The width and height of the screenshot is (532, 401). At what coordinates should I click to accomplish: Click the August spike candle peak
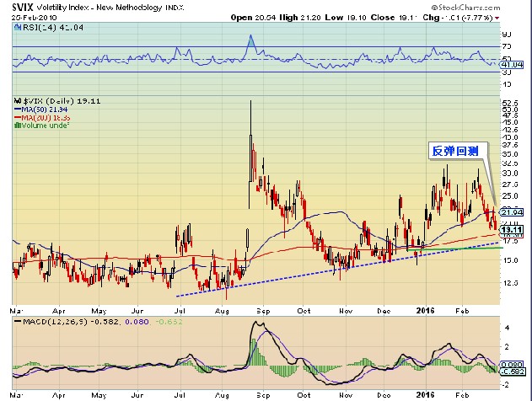(x=250, y=103)
